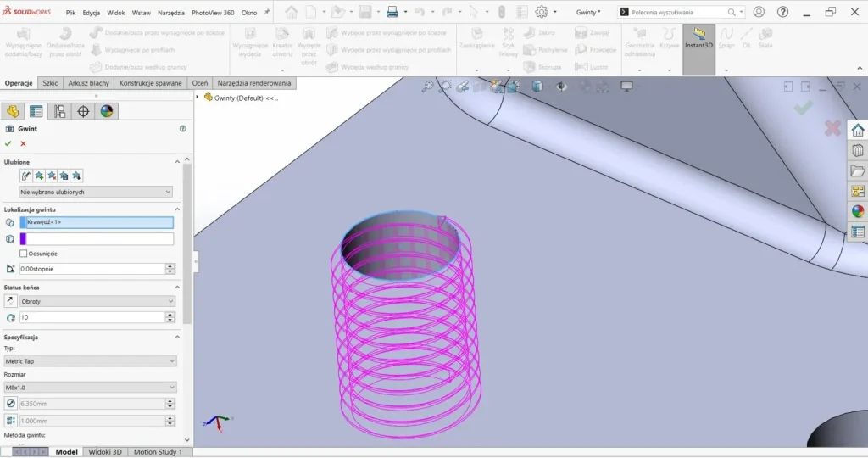Open the Widok menu
Image resolution: width=868 pixels, height=458 pixels.
pos(116,12)
